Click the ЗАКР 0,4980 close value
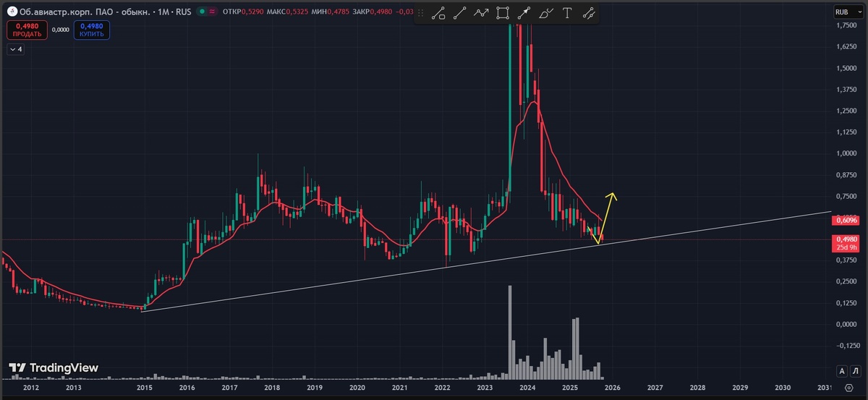Screen dimensions: 868x400 [372, 12]
